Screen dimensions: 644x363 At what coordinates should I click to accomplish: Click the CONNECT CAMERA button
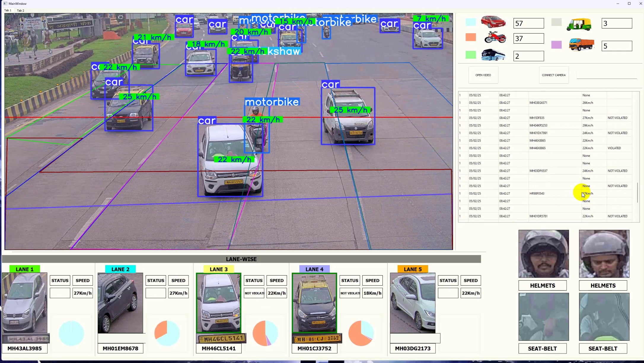554,75
